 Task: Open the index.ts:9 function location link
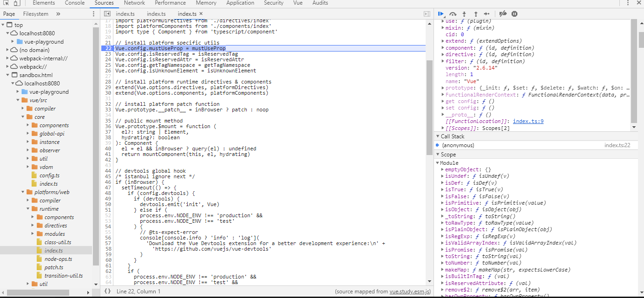click(528, 121)
